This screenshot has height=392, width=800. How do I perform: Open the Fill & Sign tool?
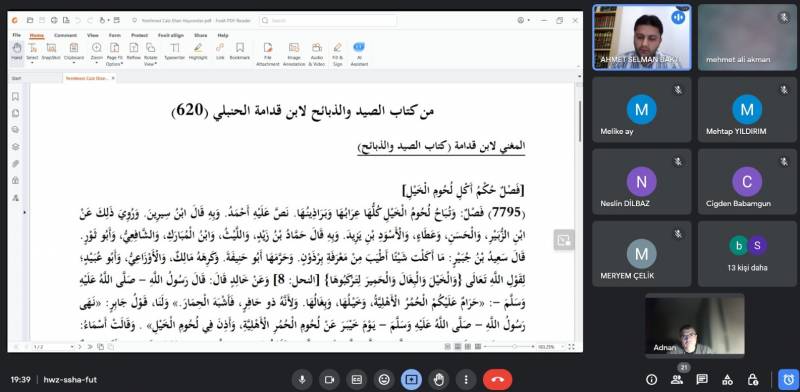(337, 55)
